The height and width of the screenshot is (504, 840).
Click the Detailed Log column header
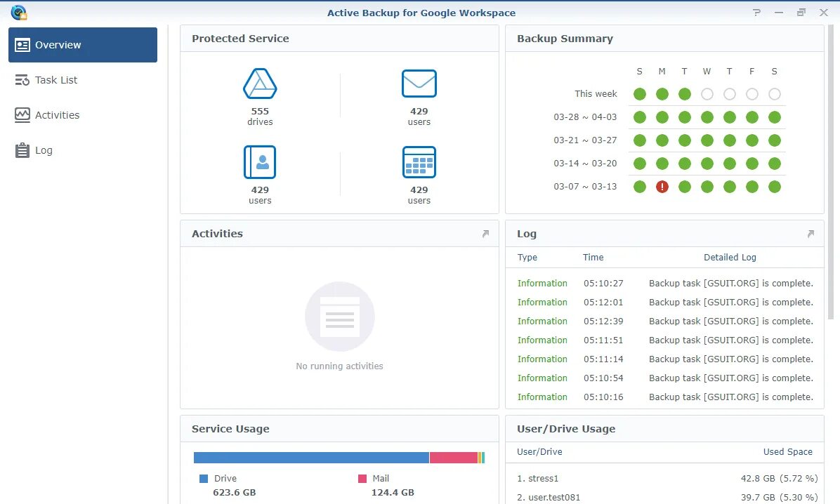730,258
